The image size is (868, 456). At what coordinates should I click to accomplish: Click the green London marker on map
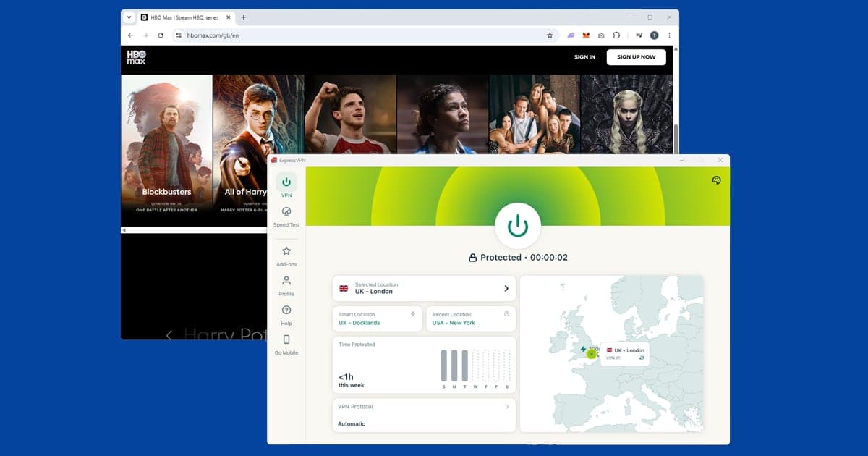coord(592,353)
